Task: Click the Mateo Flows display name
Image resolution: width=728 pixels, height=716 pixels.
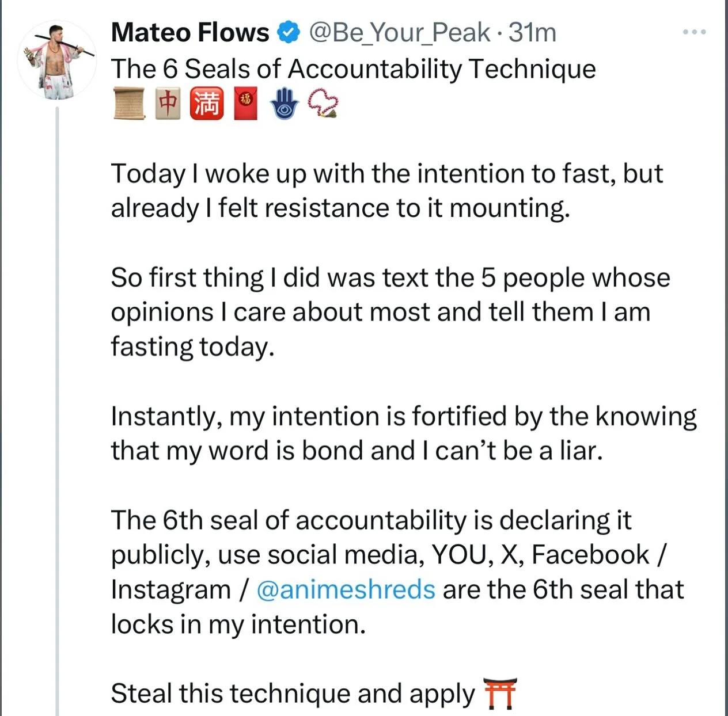Action: click(189, 32)
